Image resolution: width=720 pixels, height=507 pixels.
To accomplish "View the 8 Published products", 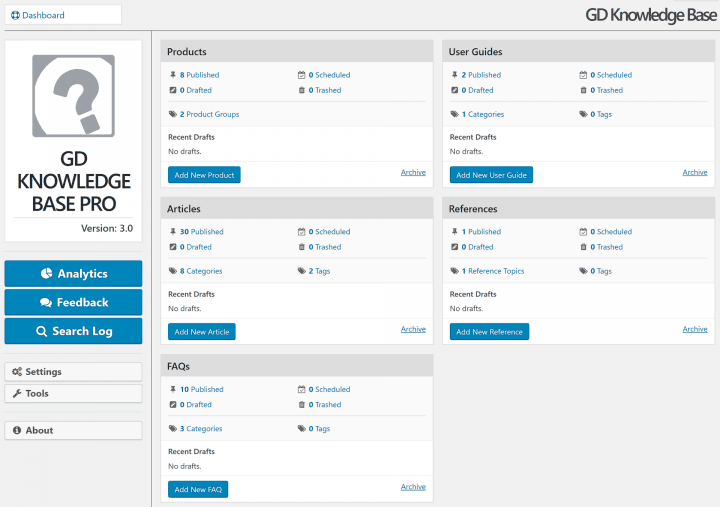I will point(199,75).
